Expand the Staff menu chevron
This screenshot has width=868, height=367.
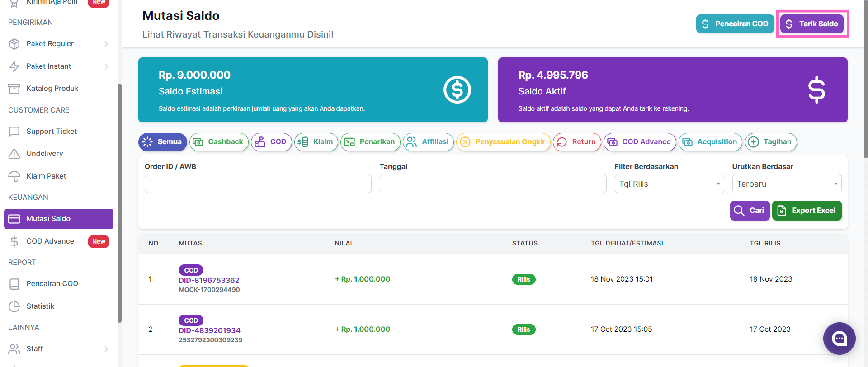click(x=106, y=349)
